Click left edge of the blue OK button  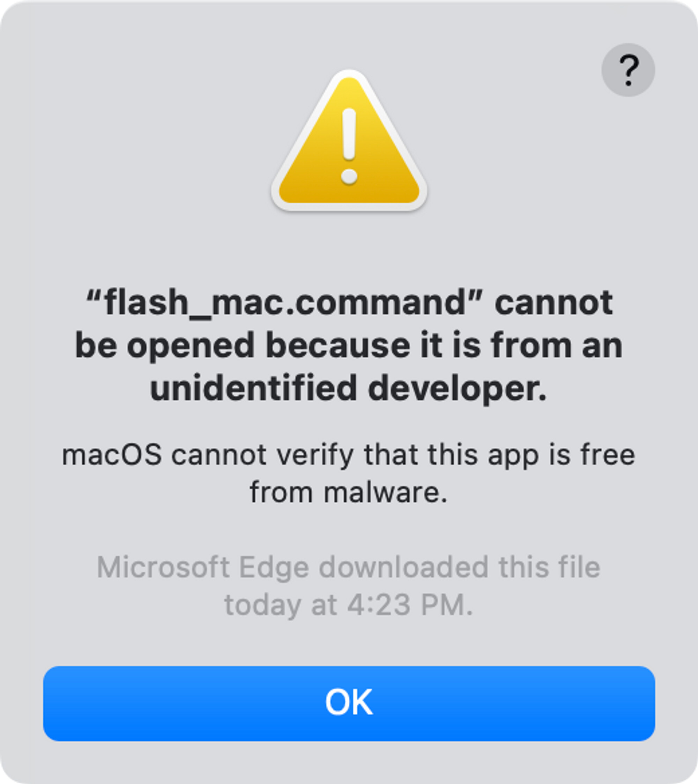pyautogui.click(x=50, y=703)
